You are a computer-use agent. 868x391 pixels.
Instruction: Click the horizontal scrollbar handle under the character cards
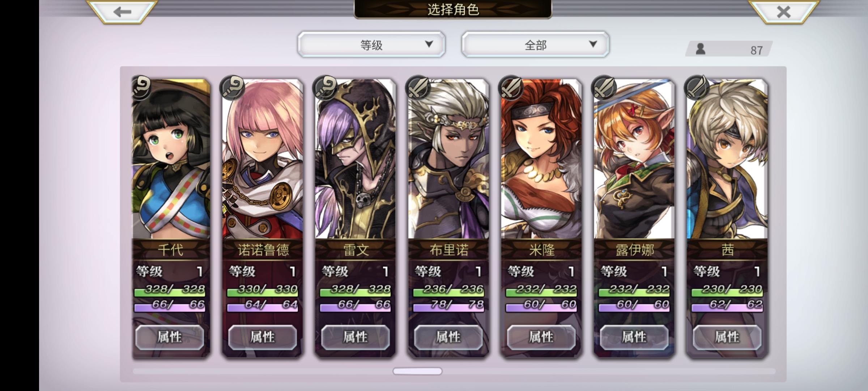(x=417, y=371)
